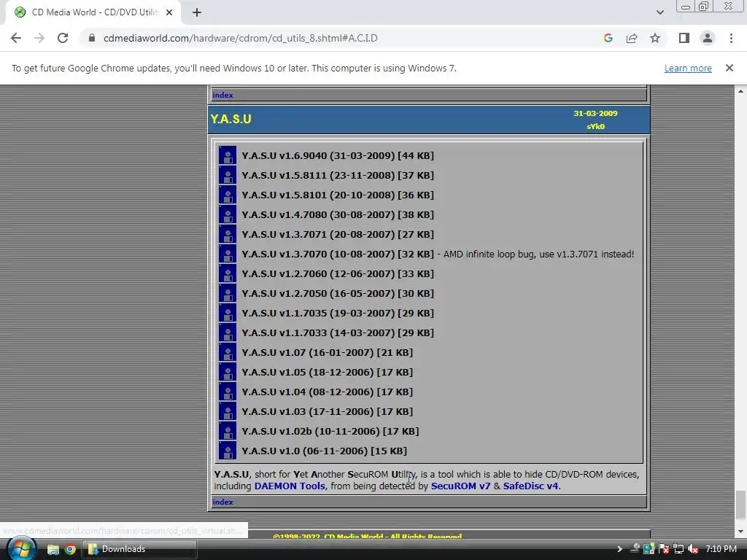Click the index link above Y.A.S.U header
The image size is (747, 560).
pyautogui.click(x=222, y=96)
